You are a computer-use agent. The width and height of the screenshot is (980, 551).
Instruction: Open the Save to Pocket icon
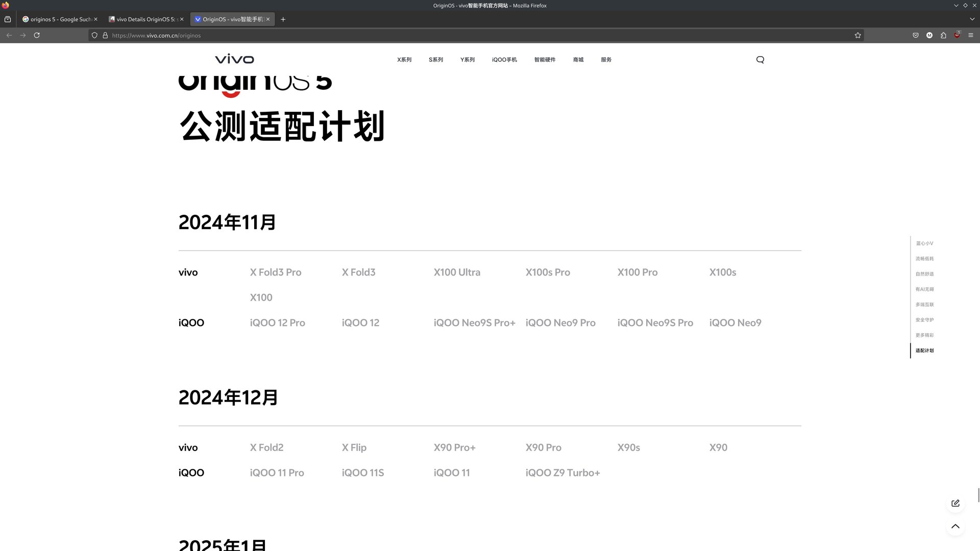click(x=916, y=35)
